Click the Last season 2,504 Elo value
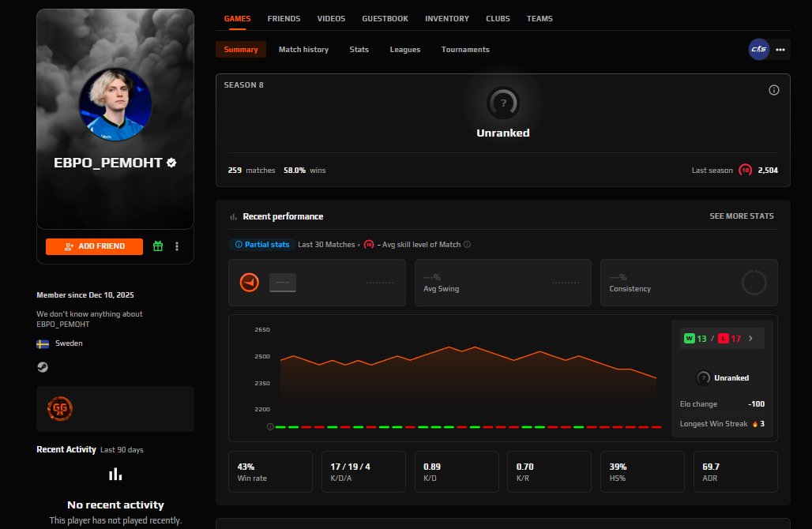This screenshot has height=529, width=812. click(768, 171)
